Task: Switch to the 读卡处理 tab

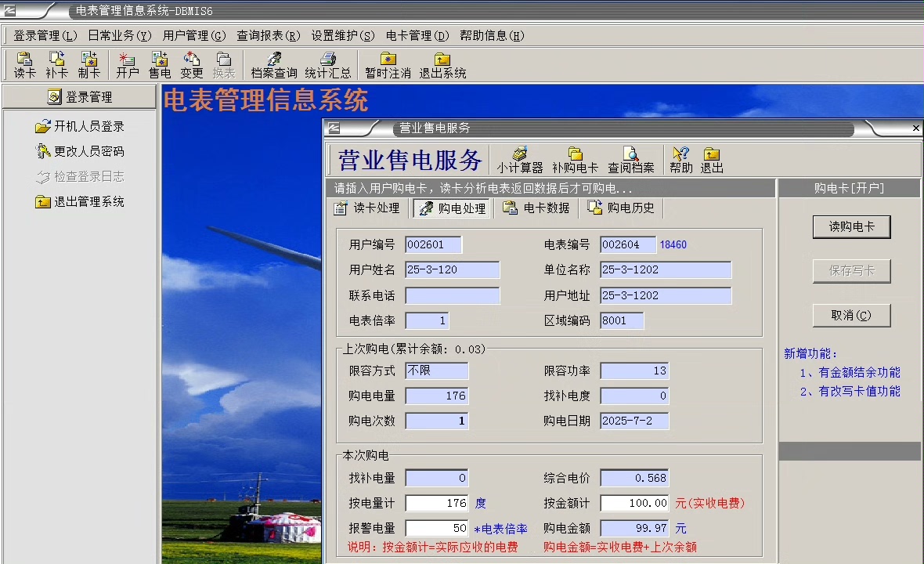Action: pos(367,208)
